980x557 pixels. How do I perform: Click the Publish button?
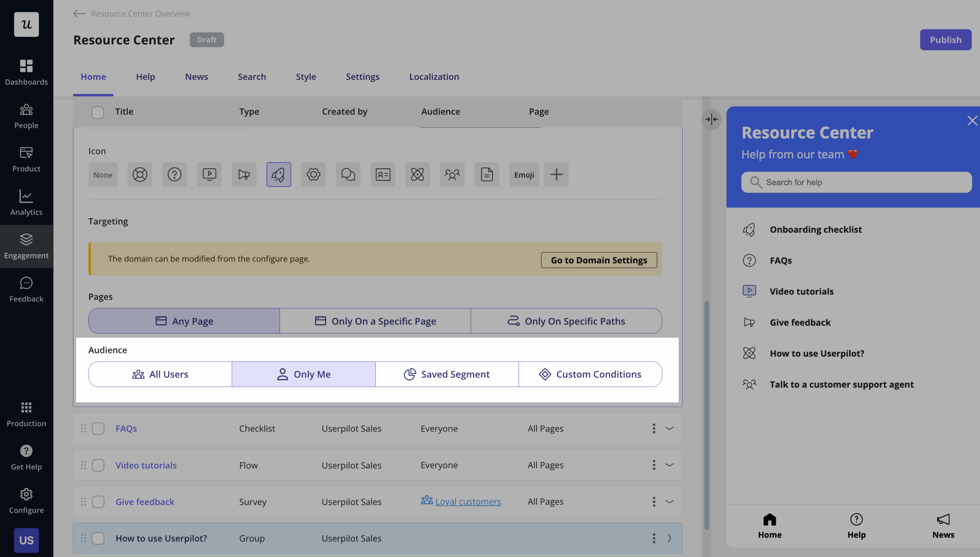[x=946, y=39]
